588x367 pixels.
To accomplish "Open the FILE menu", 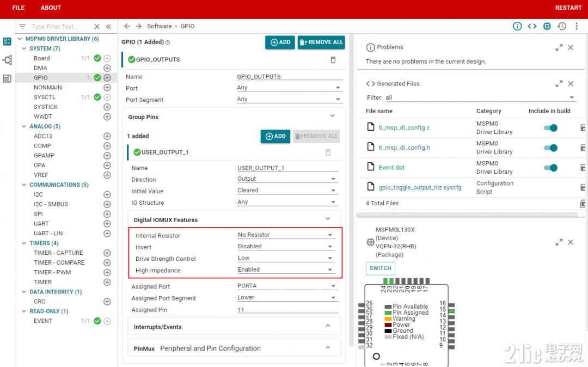I will [x=19, y=8].
